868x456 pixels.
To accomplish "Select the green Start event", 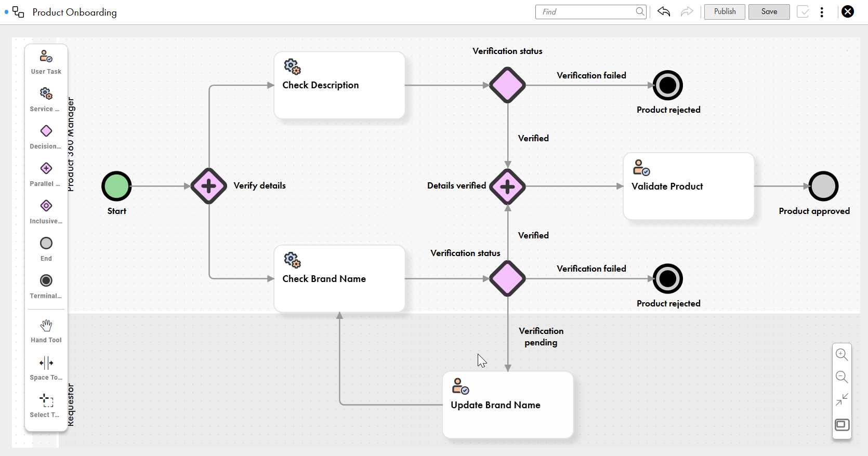I will tap(116, 186).
